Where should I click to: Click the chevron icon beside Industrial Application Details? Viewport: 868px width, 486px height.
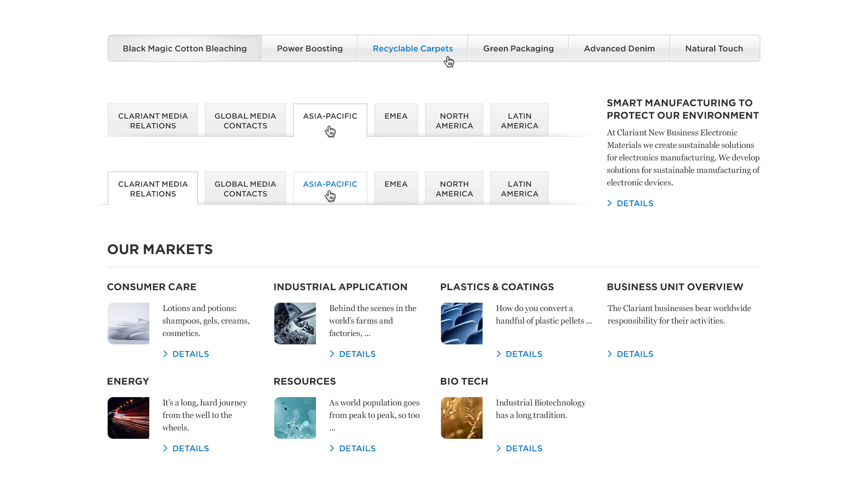coord(332,354)
